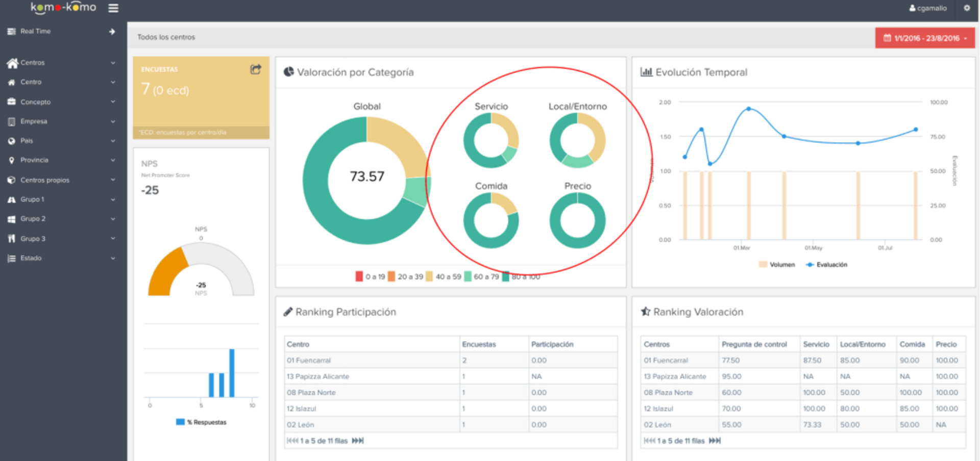This screenshot has height=461, width=980.
Task: Toggle the Evaluación legend series
Action: [826, 265]
